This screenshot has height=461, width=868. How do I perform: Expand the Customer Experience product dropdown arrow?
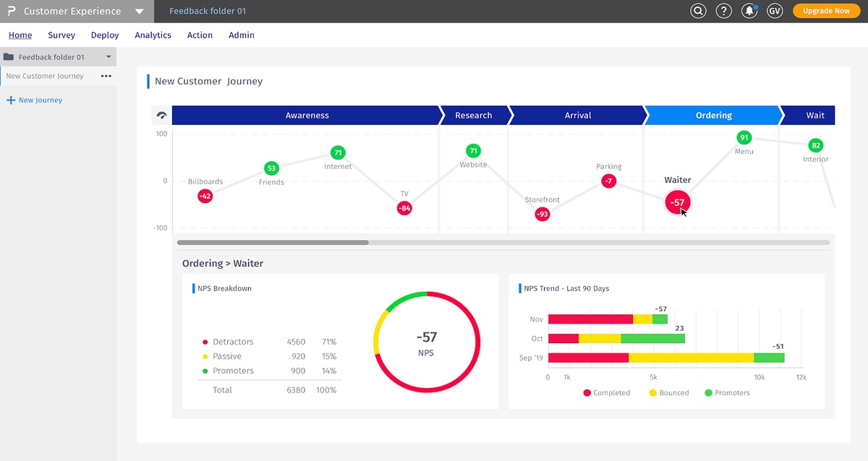tap(140, 12)
